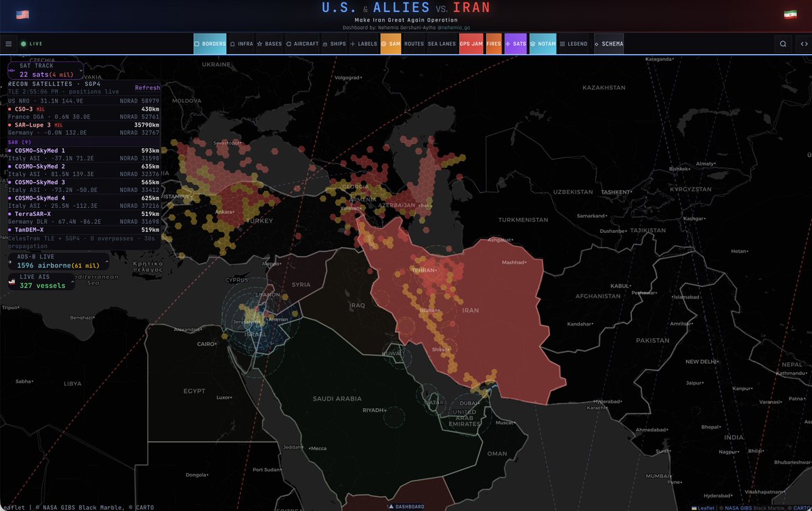
Task: Click the embed code brackets icon
Action: pyautogui.click(x=804, y=44)
